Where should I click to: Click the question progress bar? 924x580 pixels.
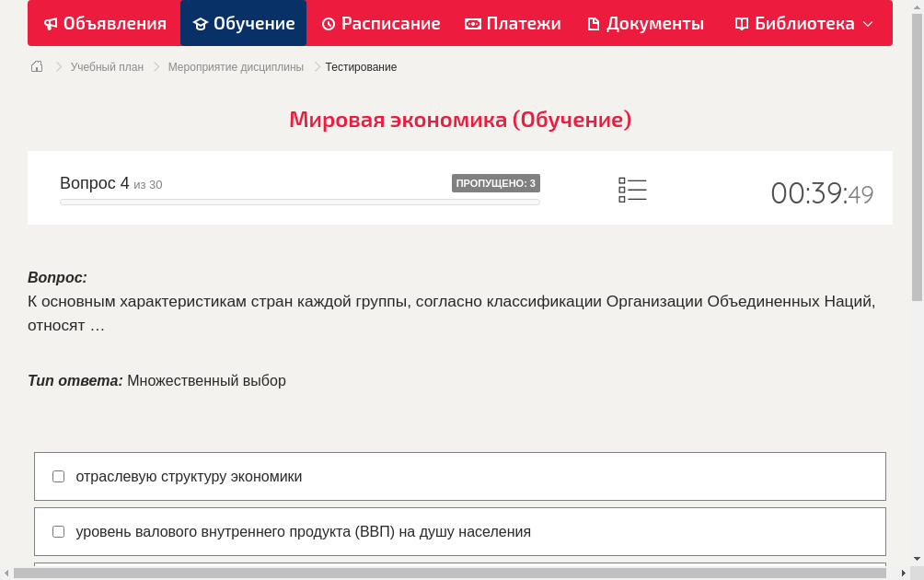[x=299, y=202]
